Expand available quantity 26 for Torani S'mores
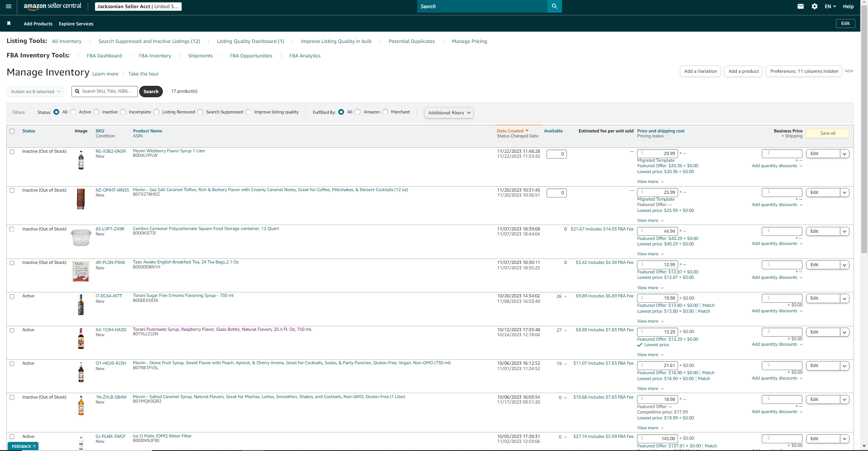Image resolution: width=868 pixels, height=451 pixels. (561, 296)
